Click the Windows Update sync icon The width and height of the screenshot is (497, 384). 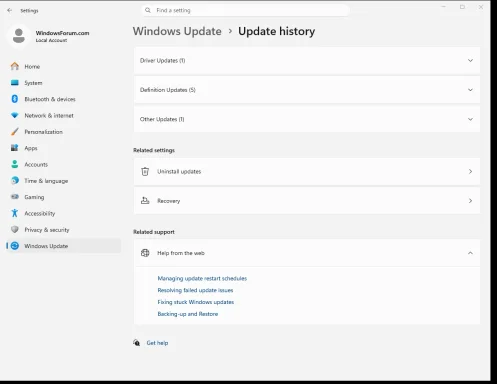15,246
